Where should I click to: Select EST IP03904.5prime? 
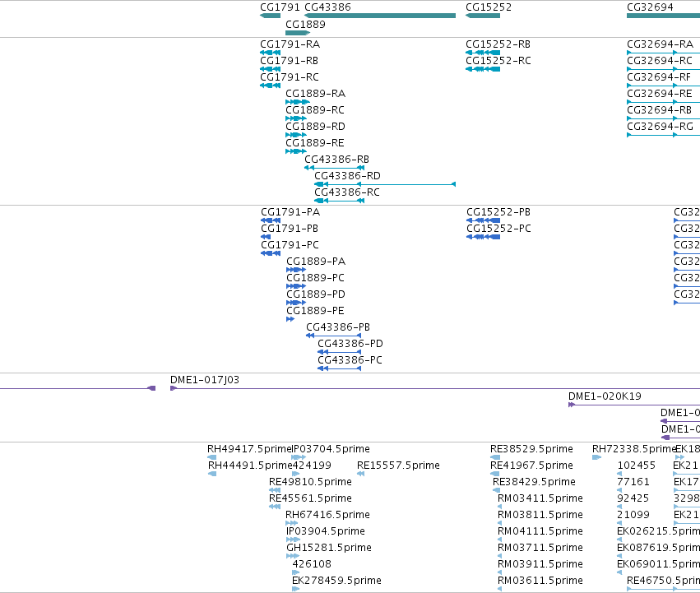(x=294, y=540)
